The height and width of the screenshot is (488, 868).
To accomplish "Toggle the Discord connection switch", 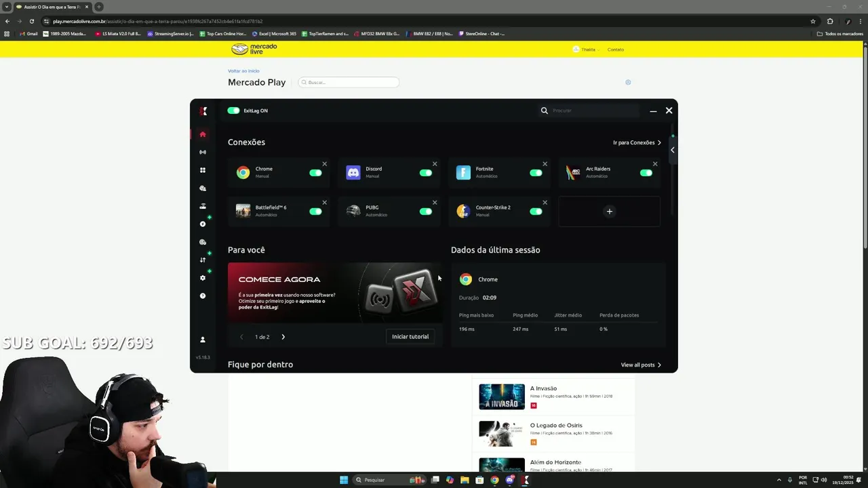I will (x=426, y=173).
